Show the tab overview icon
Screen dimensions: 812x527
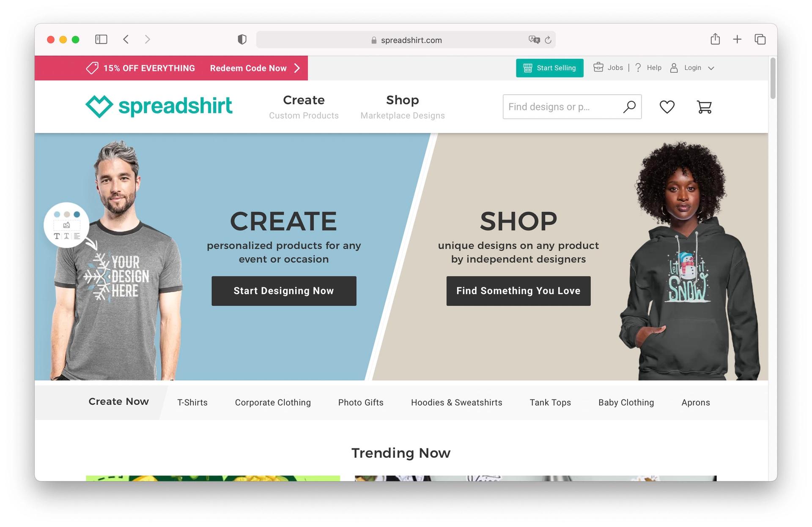pos(760,39)
